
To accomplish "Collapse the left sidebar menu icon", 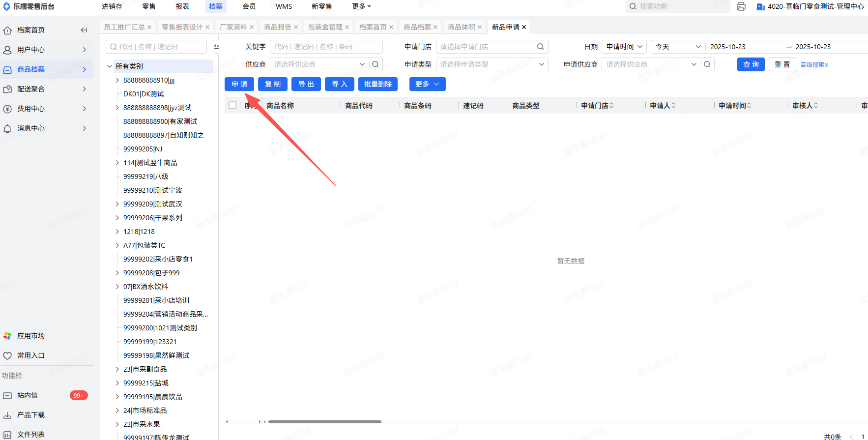I will coord(84,30).
